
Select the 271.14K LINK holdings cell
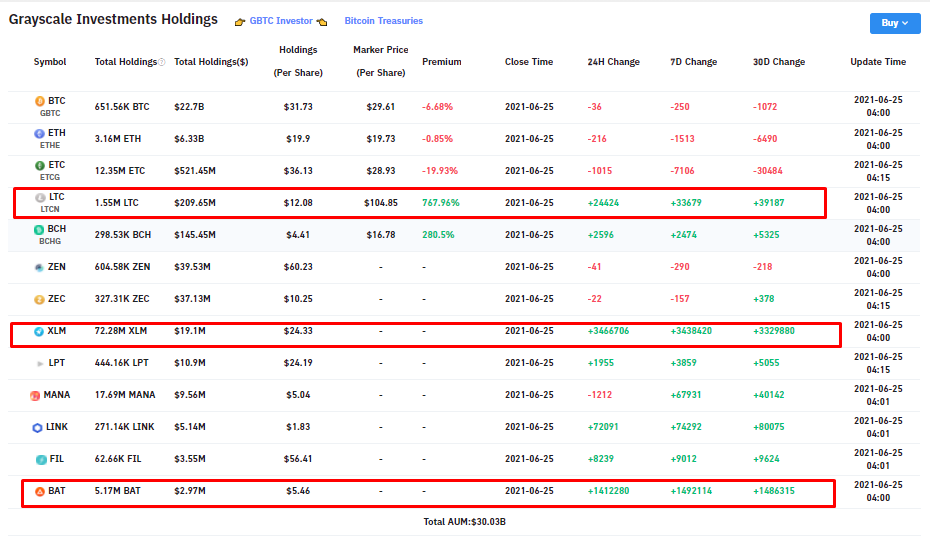[x=125, y=427]
